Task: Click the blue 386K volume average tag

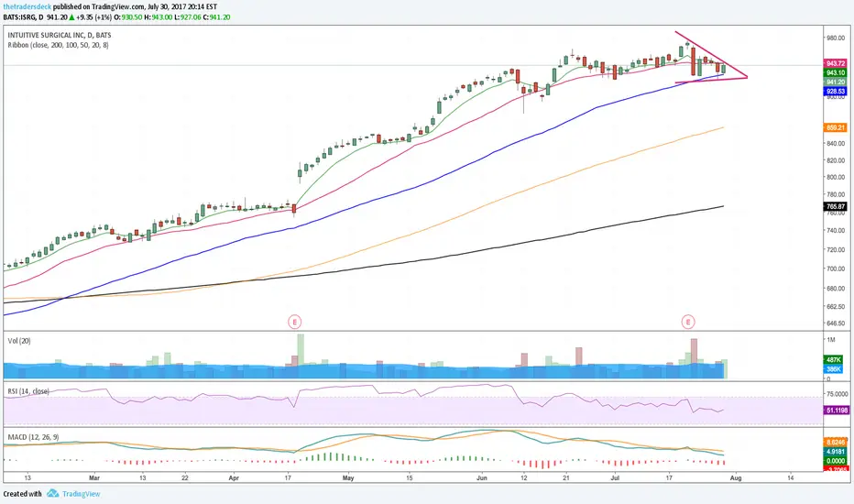Action: (834, 369)
